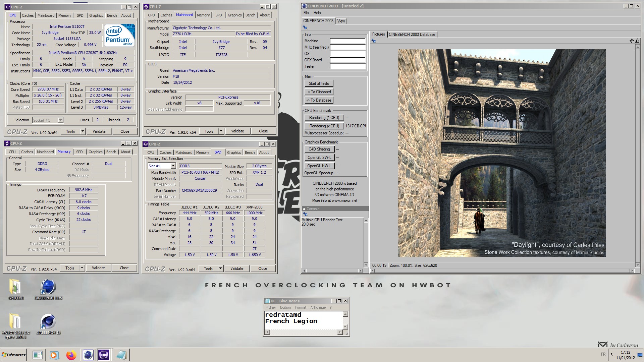This screenshot has width=644, height=362.
Task: Click Close in the Memory CPU-Z window
Action: click(124, 268)
